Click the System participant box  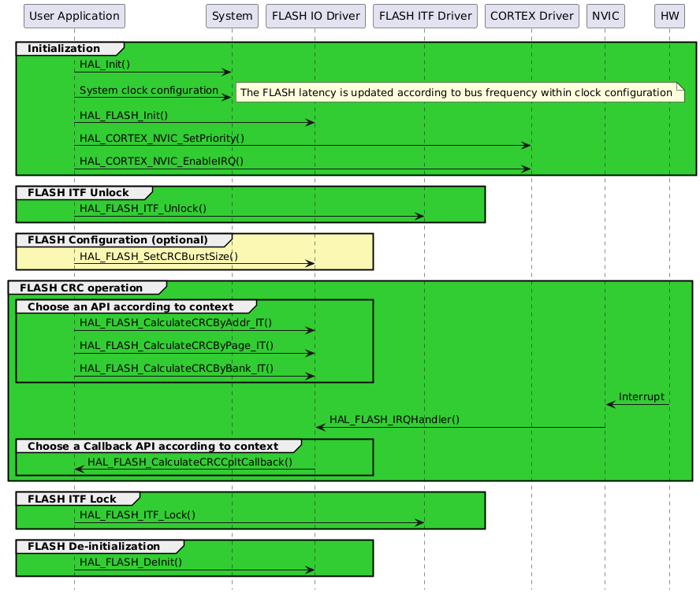point(232,16)
